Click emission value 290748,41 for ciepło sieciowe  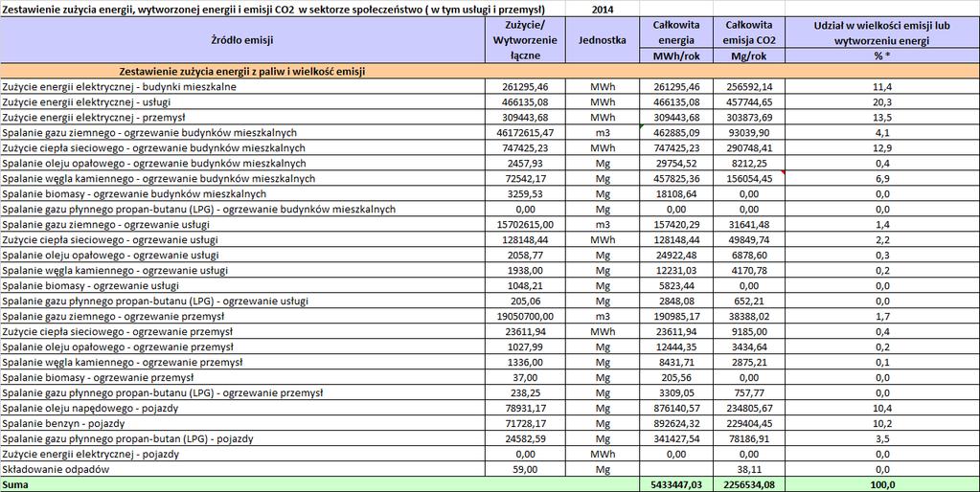click(749, 148)
